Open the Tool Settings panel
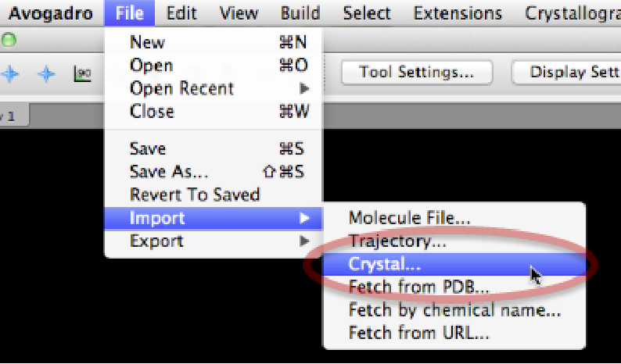The width and height of the screenshot is (621, 364). [416, 73]
